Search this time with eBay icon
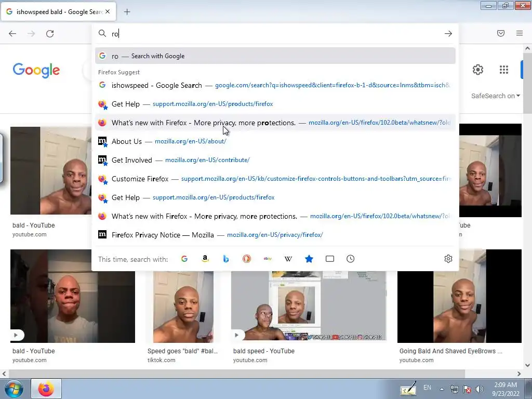This screenshot has height=399, width=532. [x=268, y=259]
